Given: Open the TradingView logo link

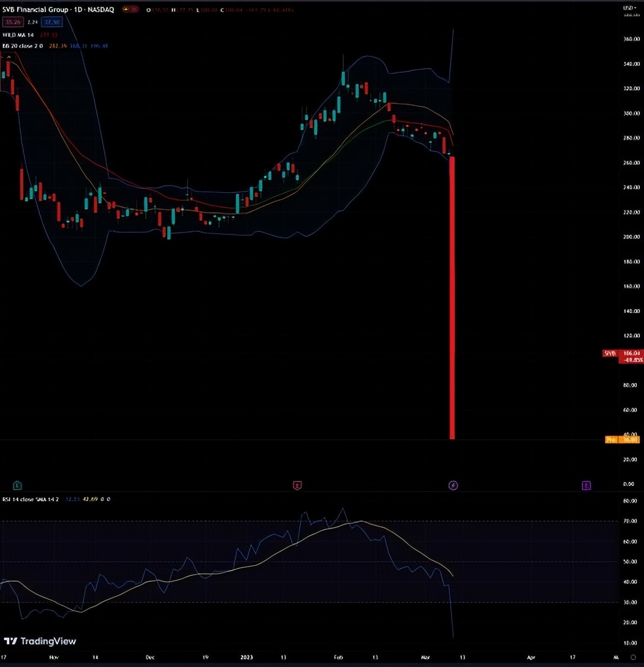Looking at the screenshot, I should coord(40,641).
